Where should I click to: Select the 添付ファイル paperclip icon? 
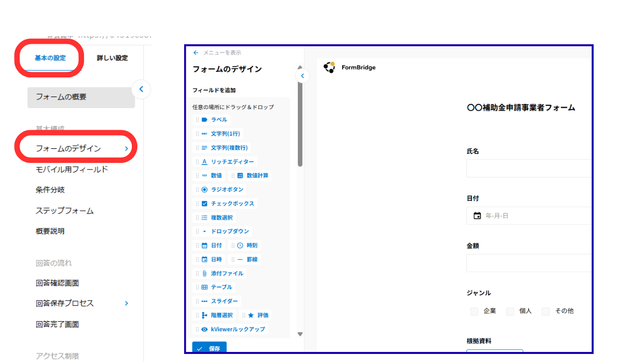[x=205, y=273]
